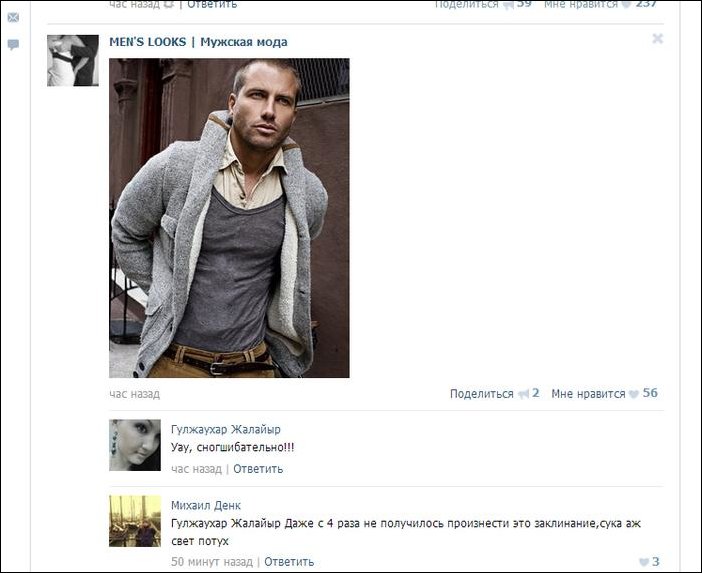Click Мне нравится on the MEN'S LOOKS post
The image size is (702, 573).
[588, 394]
